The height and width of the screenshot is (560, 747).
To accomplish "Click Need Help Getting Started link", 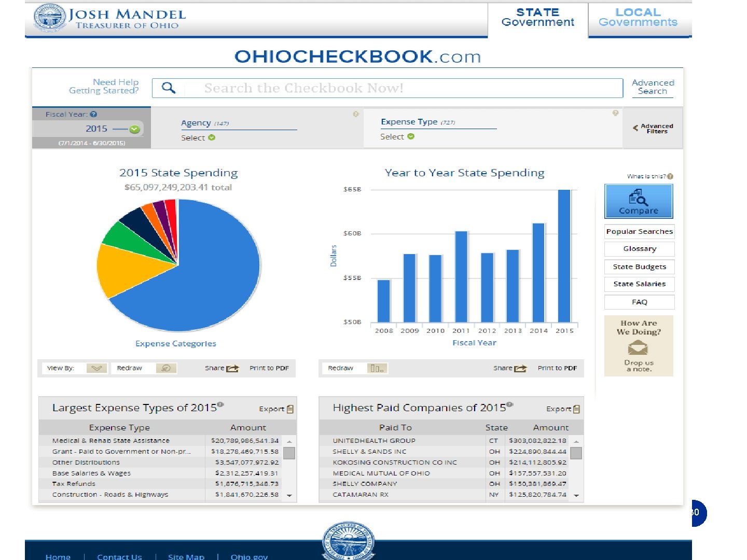I will tap(104, 86).
